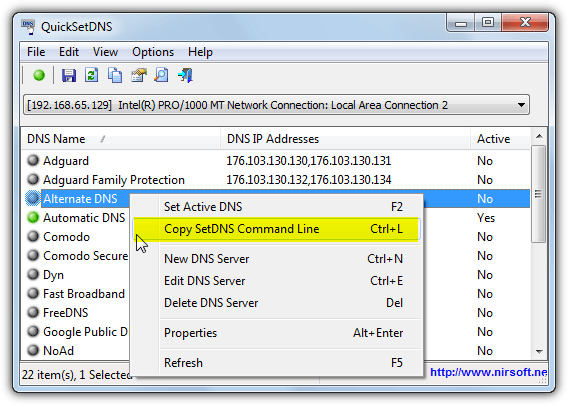This screenshot has height=404, width=568.
Task: Select the Dyn row name
Action: (53, 275)
